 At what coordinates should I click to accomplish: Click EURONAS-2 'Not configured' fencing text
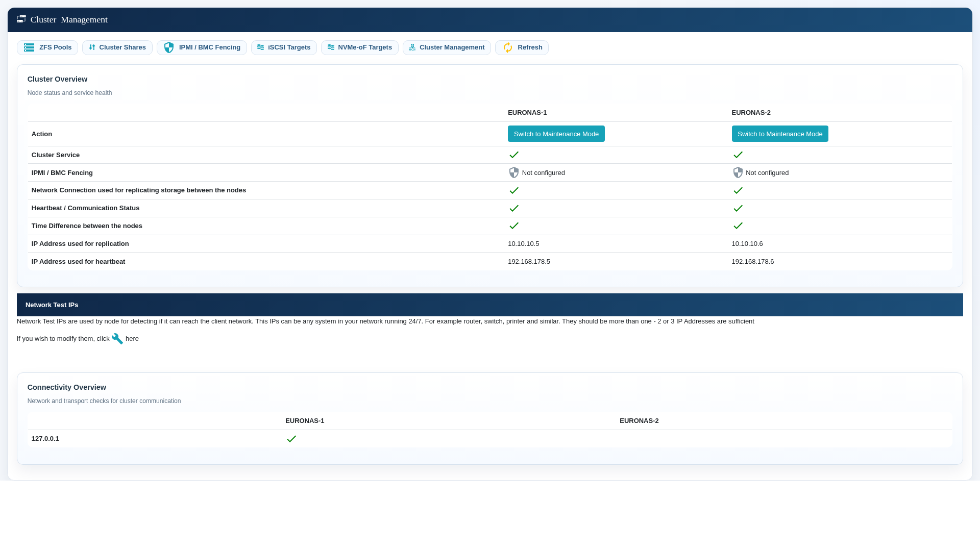(x=767, y=173)
